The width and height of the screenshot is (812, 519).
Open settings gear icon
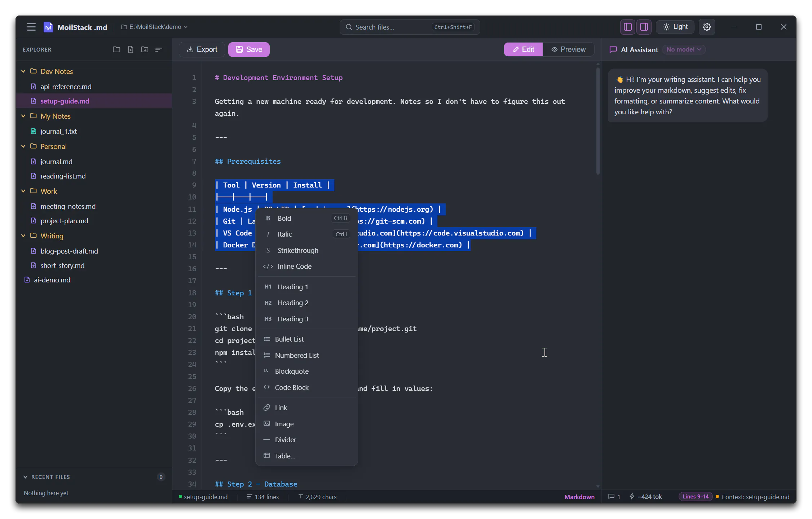click(707, 27)
